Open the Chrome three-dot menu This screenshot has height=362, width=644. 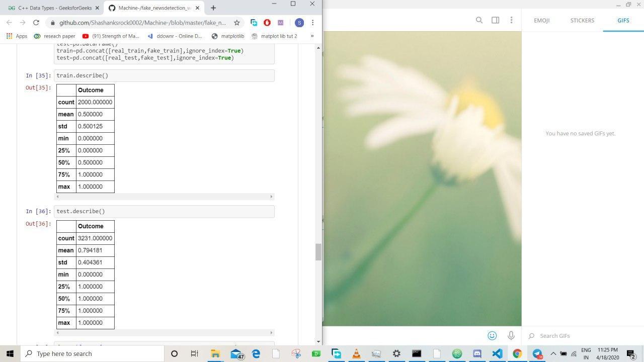[312, 23]
